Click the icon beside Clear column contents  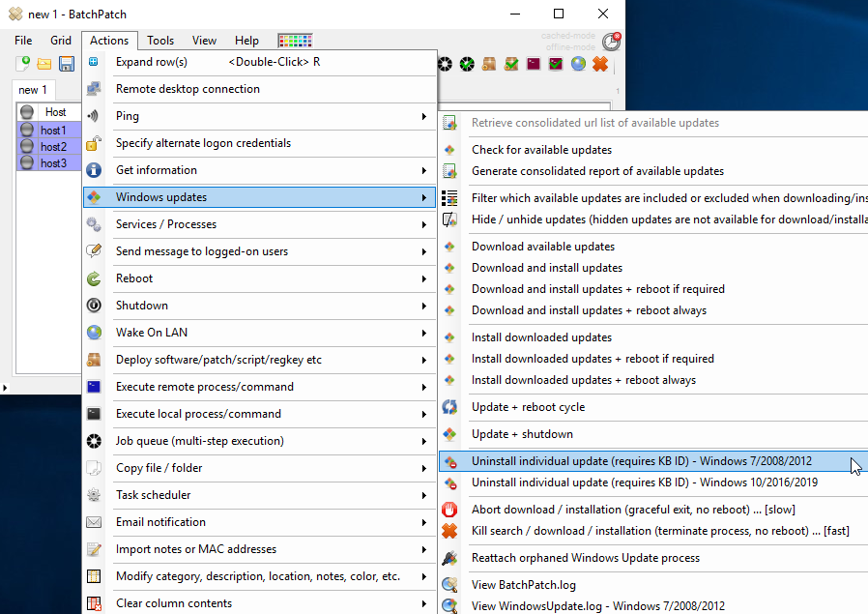[94, 603]
